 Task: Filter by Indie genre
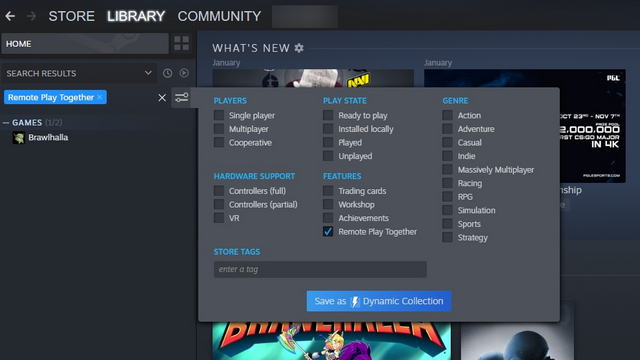(447, 156)
